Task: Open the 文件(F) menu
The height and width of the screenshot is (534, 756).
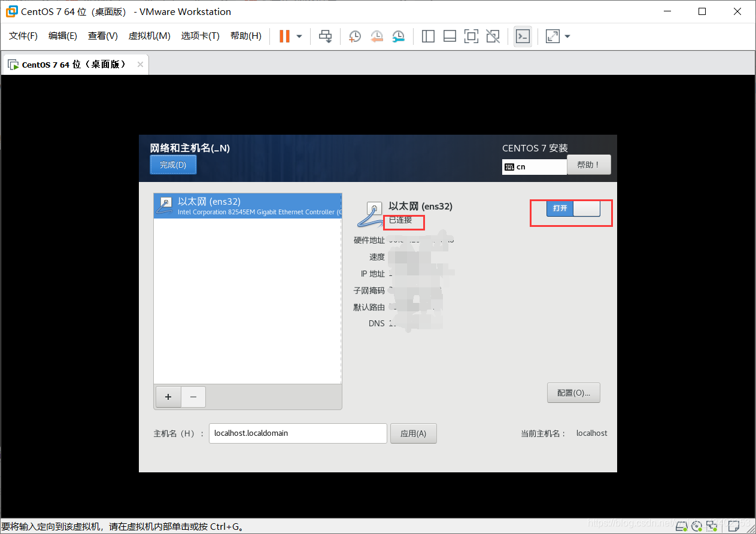Action: (x=23, y=36)
